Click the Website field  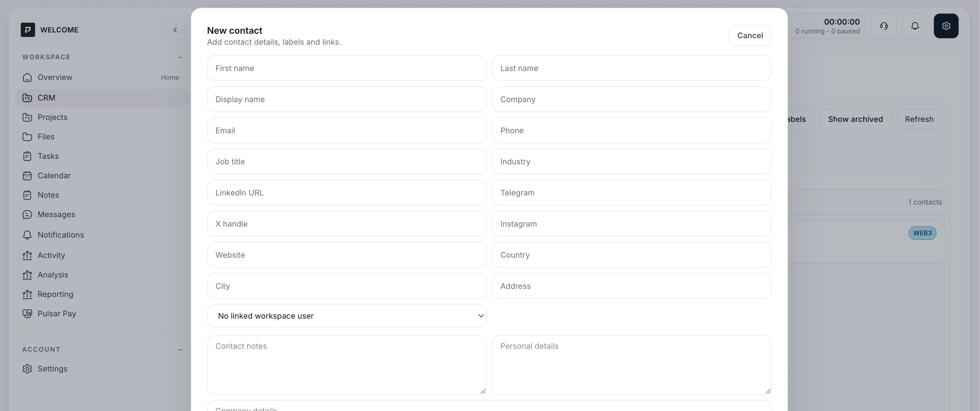[347, 255]
